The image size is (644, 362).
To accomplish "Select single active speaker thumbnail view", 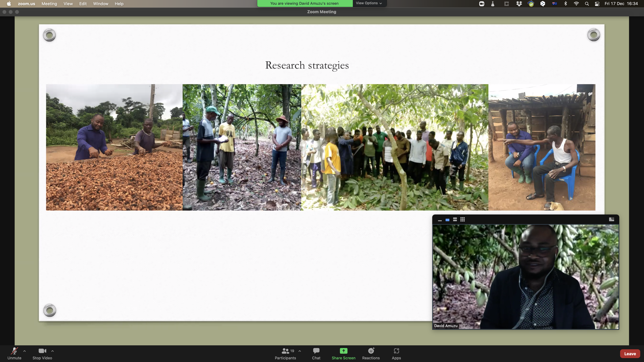I will pyautogui.click(x=447, y=220).
